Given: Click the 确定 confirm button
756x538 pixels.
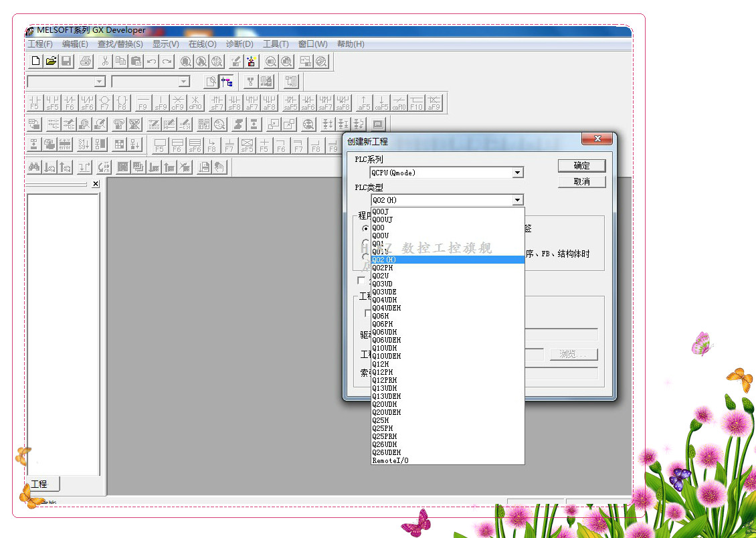Looking at the screenshot, I should coord(581,165).
